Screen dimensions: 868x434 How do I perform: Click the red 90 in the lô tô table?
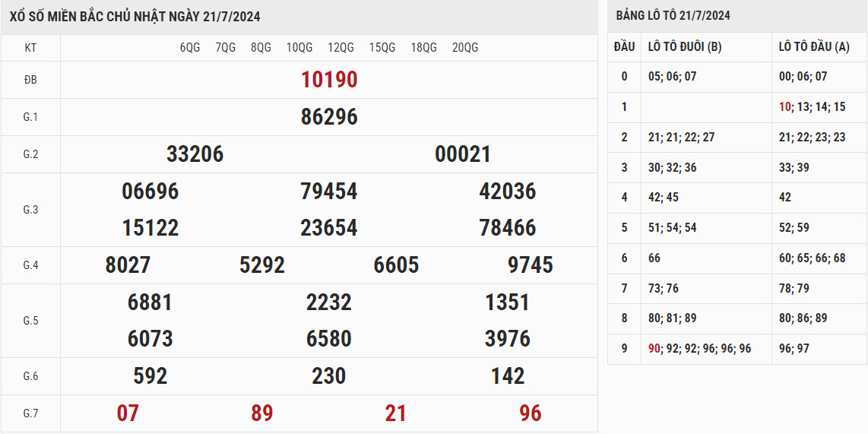point(654,348)
